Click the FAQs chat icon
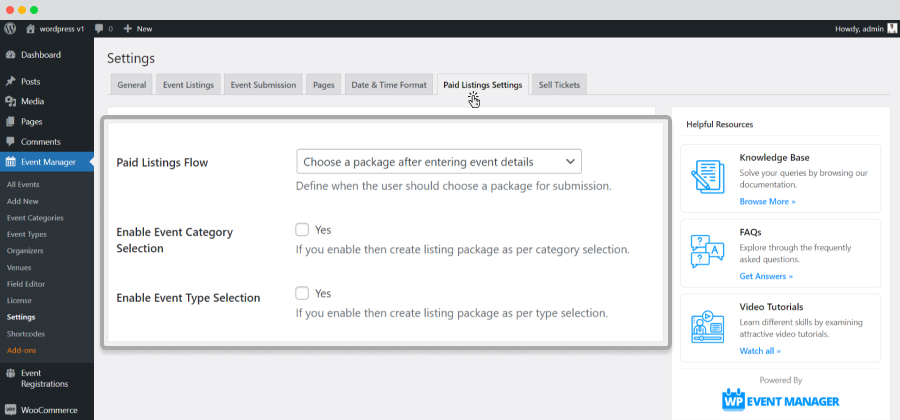900x420 pixels. point(707,251)
